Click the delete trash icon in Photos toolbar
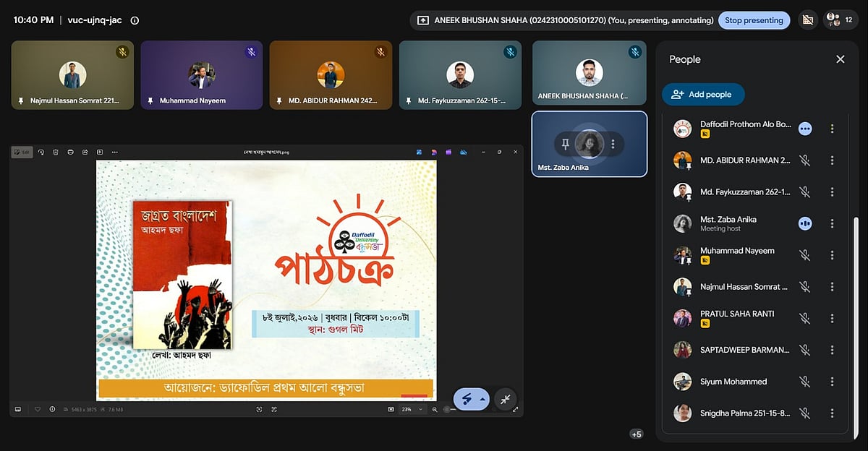Image resolution: width=868 pixels, height=451 pixels. (x=55, y=152)
